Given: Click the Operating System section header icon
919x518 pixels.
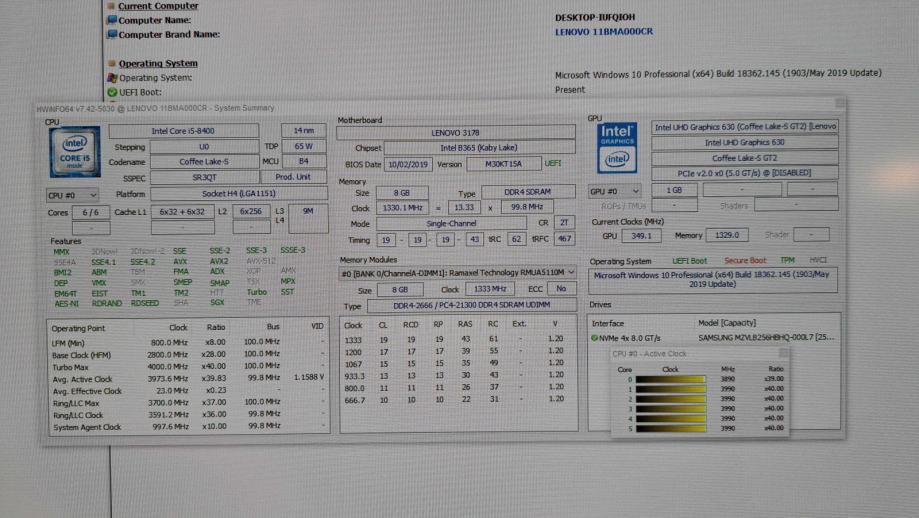Looking at the screenshot, I should click(112, 63).
